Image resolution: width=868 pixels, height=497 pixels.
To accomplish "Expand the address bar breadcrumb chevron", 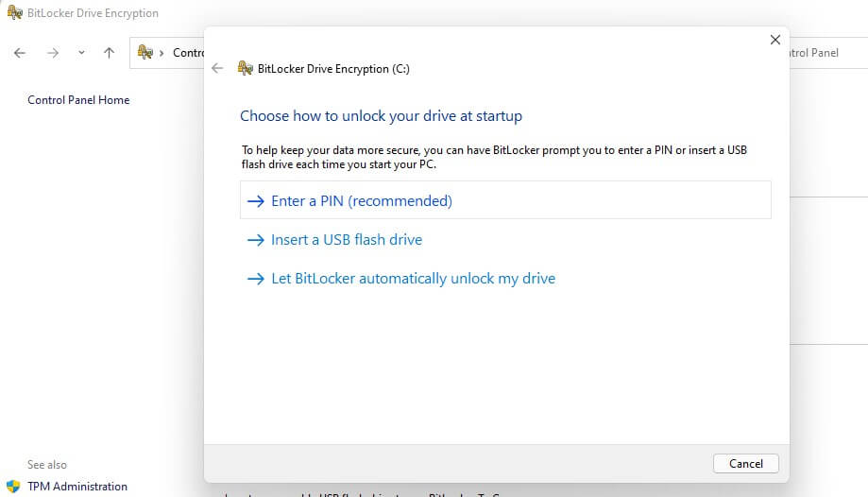I will (162, 53).
